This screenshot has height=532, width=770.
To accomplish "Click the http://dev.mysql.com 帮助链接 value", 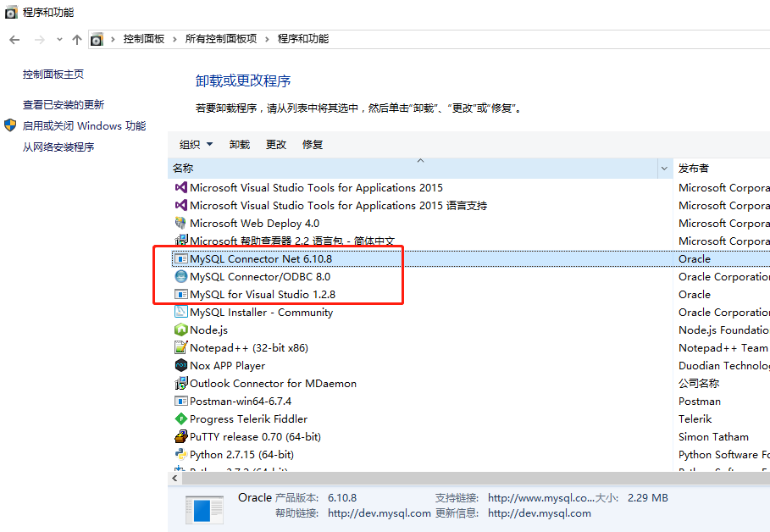I will (379, 513).
